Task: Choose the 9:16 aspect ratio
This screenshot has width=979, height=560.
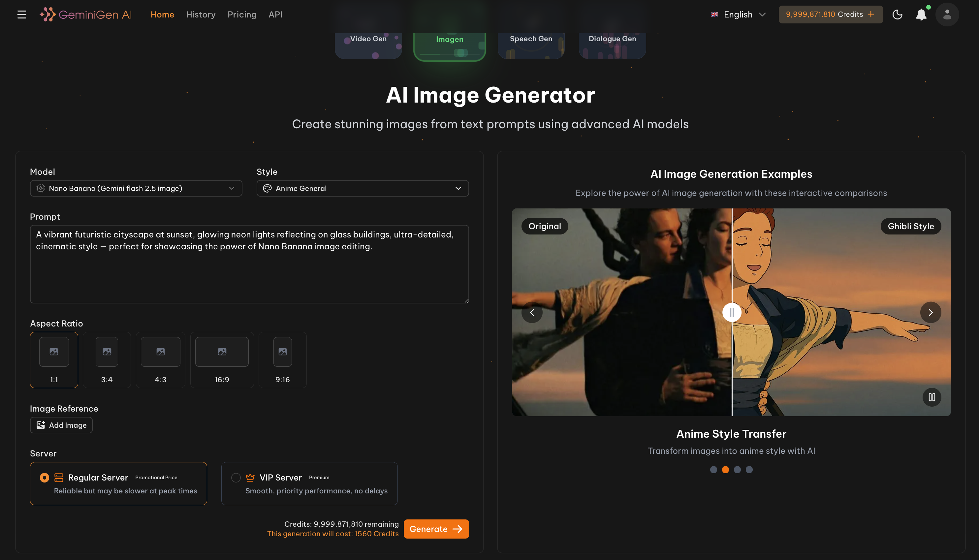Action: coord(282,359)
